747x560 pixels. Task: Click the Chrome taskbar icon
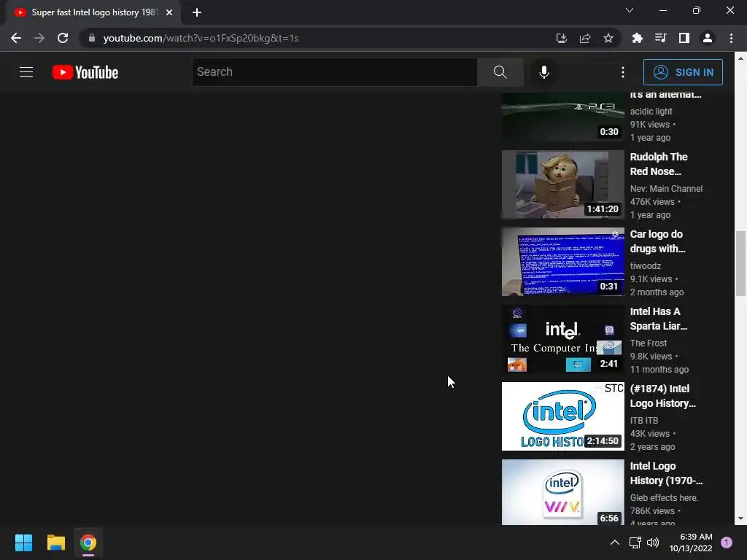pyautogui.click(x=88, y=542)
